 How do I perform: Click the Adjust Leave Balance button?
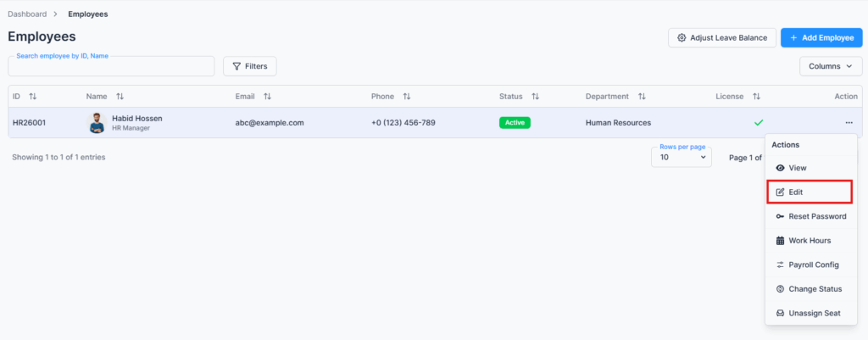(x=721, y=37)
